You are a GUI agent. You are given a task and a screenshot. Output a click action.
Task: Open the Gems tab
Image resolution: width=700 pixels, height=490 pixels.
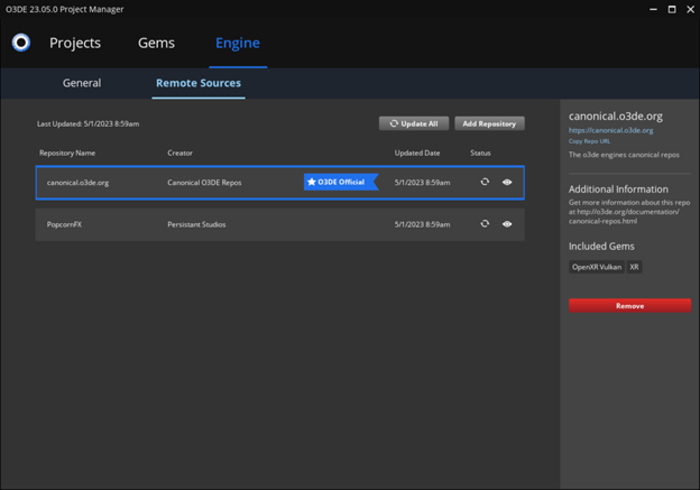coord(156,43)
